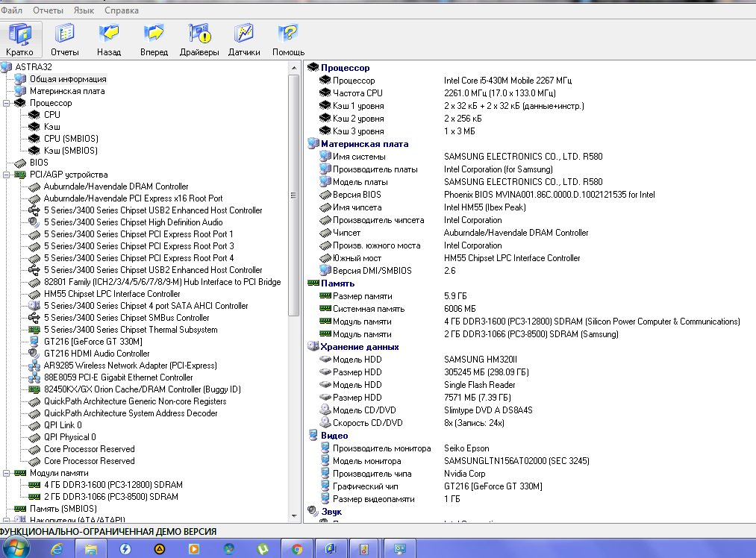Open the Отчеты menu in the menu bar
The height and width of the screenshot is (558, 756).
coord(48,10)
